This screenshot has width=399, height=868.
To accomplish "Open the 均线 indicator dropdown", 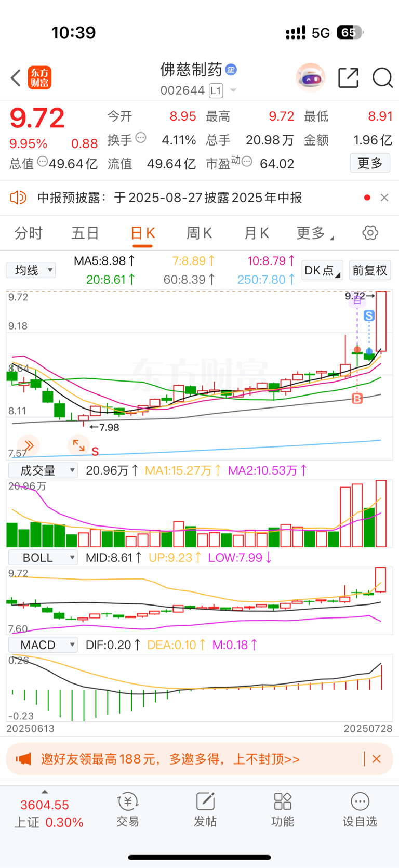I will (x=31, y=270).
